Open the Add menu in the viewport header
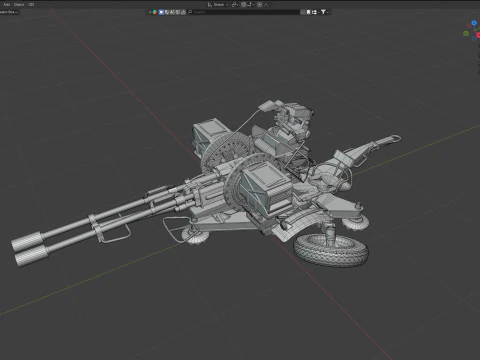The width and height of the screenshot is (480, 360). pyautogui.click(x=6, y=5)
